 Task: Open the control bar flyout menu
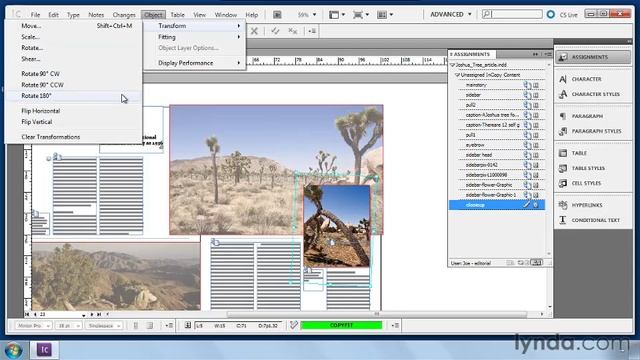click(x=312, y=31)
